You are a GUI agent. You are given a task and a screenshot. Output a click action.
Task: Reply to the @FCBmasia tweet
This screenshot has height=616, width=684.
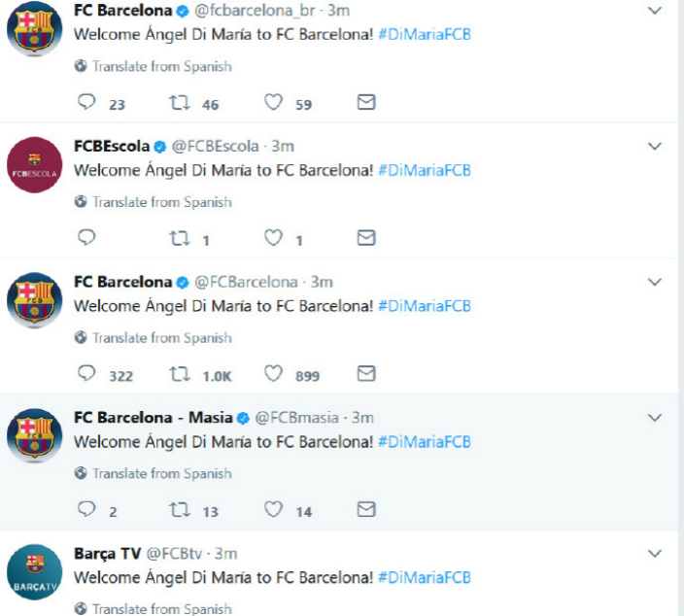pyautogui.click(x=86, y=509)
